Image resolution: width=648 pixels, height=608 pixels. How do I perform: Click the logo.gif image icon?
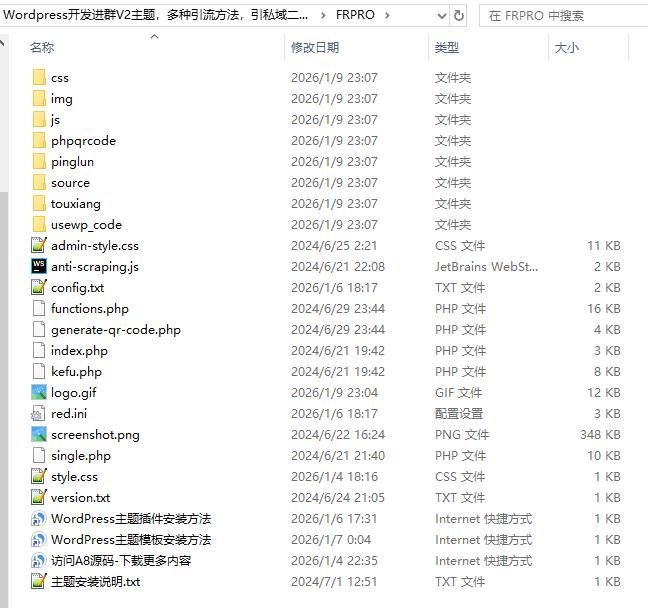tap(39, 392)
